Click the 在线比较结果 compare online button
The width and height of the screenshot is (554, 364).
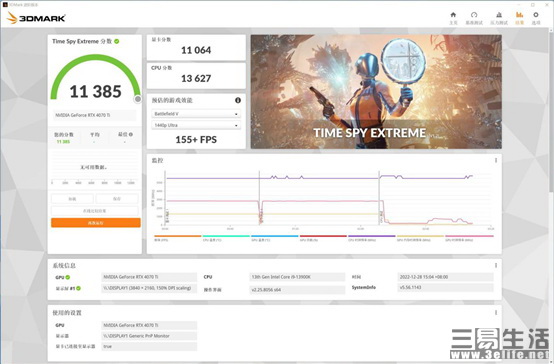tap(95, 211)
